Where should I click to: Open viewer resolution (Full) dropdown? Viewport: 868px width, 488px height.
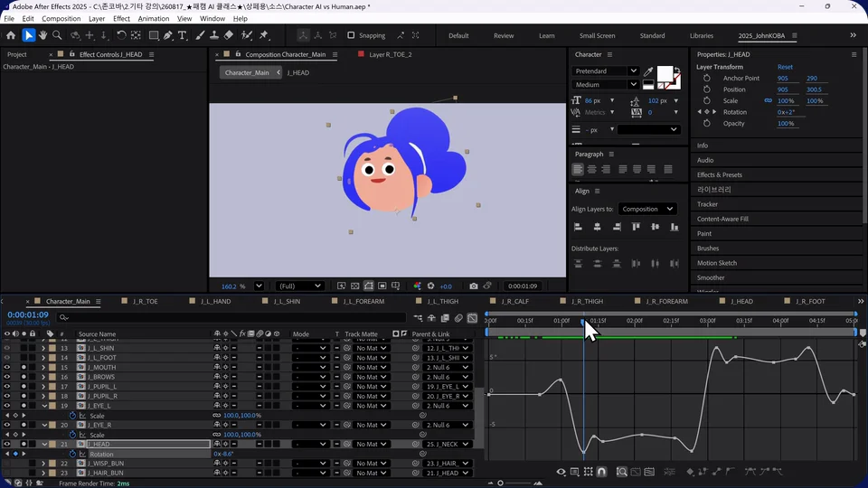[299, 286]
